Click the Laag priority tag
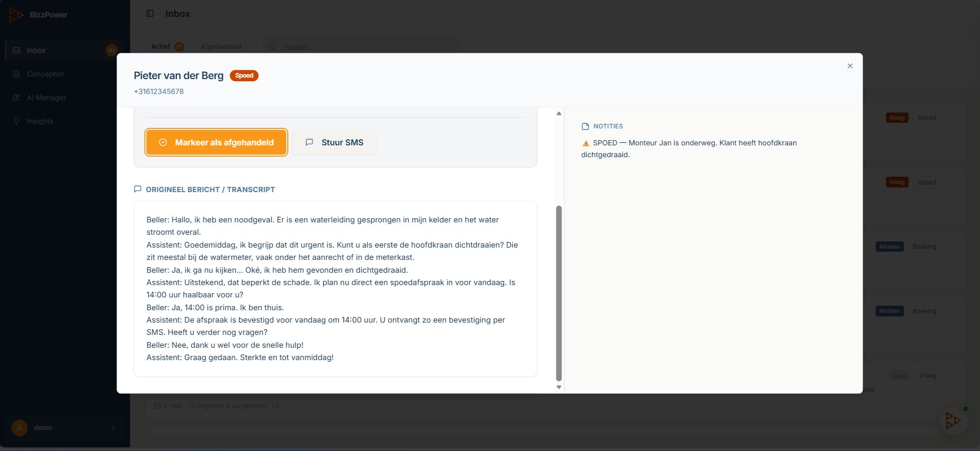This screenshot has height=451, width=980. point(899,375)
